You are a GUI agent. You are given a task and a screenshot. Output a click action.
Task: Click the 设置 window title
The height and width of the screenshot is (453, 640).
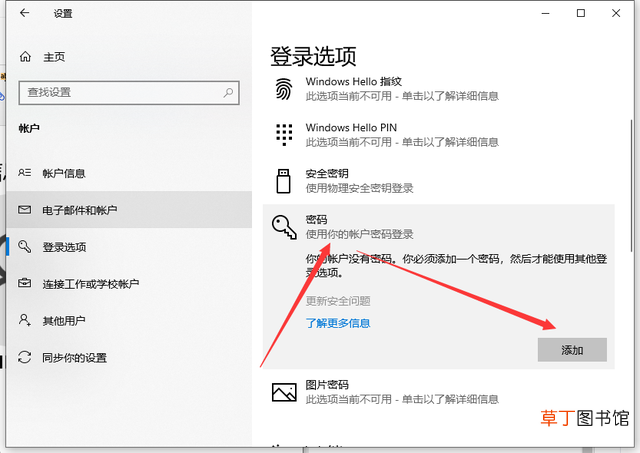coord(63,13)
